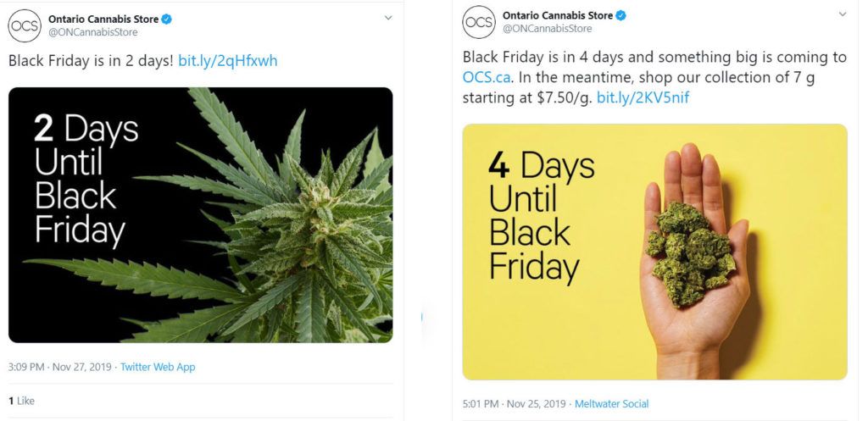Expand the left tweet's chevron menu

(388, 18)
